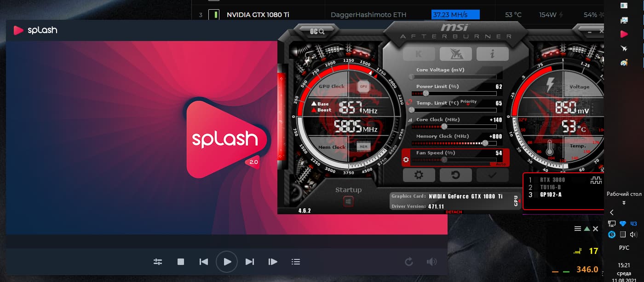Screen dimensions: 644x282
Task: Open the paint palette app in taskbar
Action: pos(624,63)
